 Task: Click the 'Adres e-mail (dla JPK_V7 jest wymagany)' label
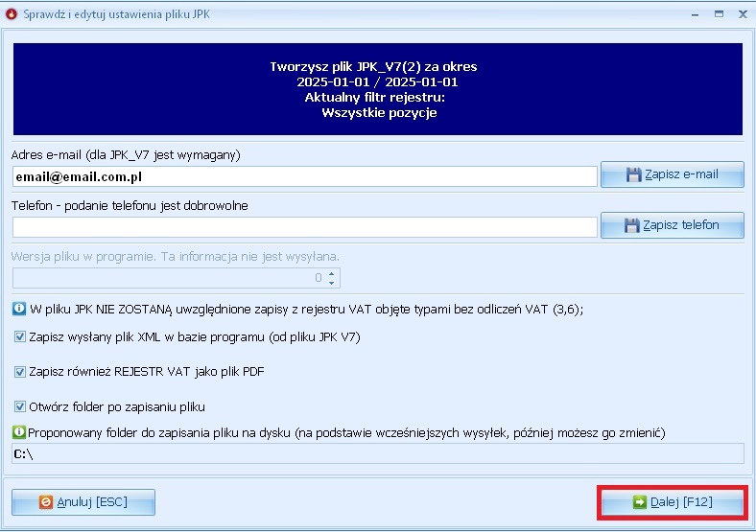[x=126, y=154]
